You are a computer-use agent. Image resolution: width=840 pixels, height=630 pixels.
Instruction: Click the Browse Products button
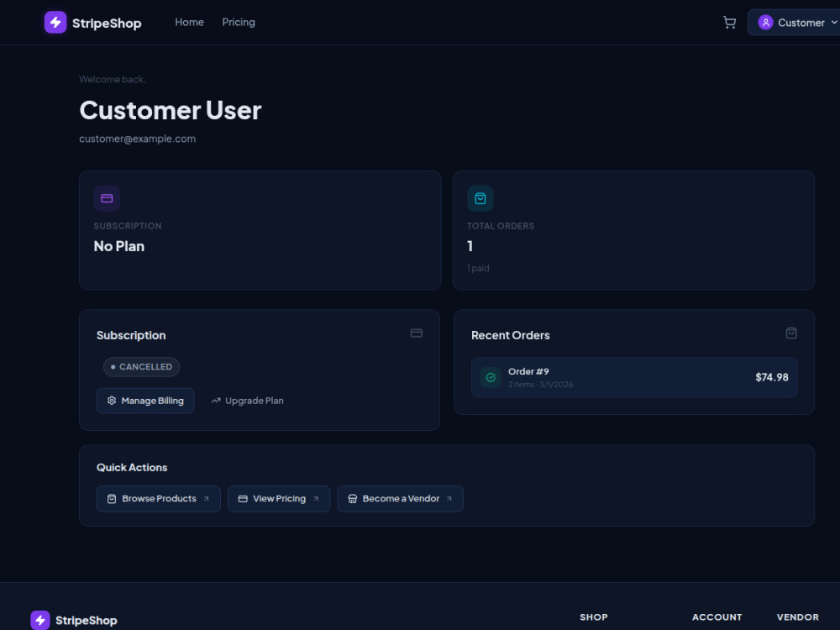pos(158,499)
